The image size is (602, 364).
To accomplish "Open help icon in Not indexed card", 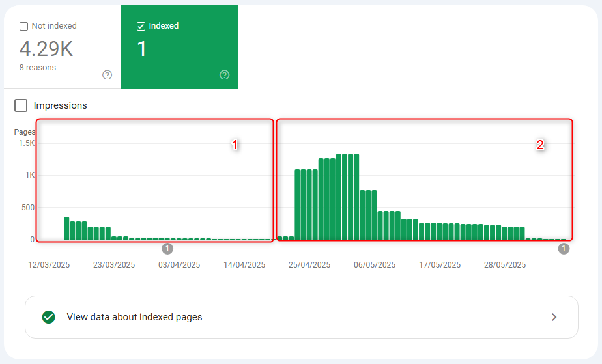I will point(107,75).
